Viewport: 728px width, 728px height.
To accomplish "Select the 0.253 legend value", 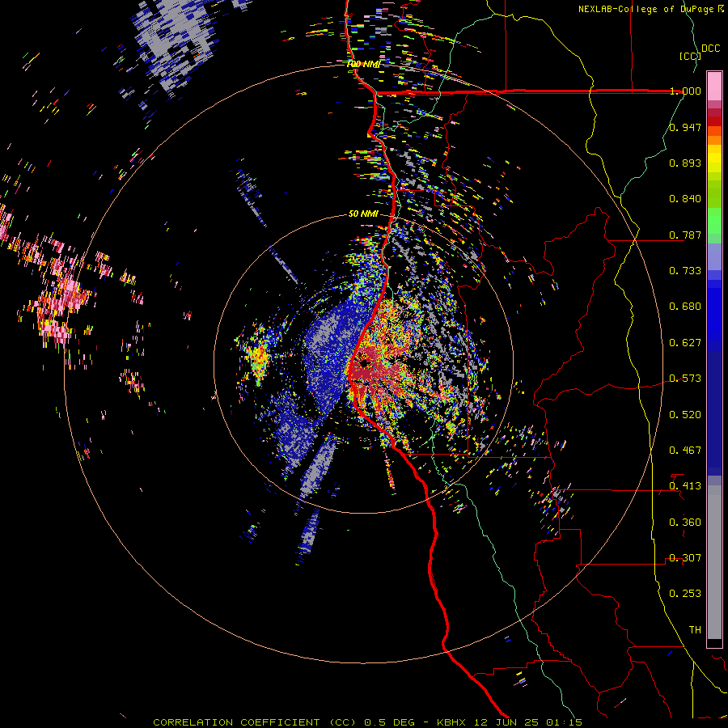I will (685, 594).
